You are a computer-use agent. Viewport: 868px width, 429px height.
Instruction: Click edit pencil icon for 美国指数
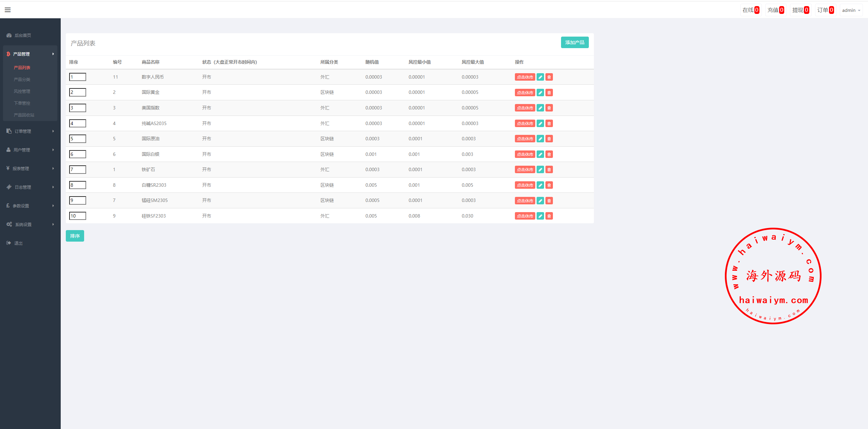tap(540, 108)
